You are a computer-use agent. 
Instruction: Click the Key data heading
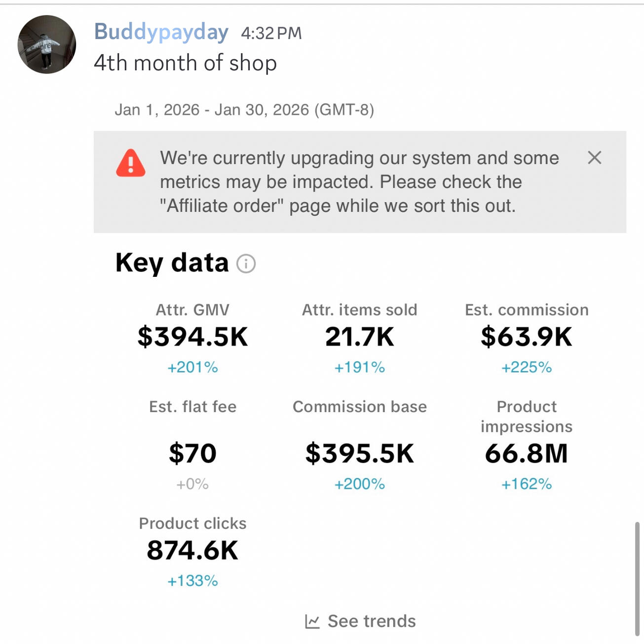click(172, 263)
